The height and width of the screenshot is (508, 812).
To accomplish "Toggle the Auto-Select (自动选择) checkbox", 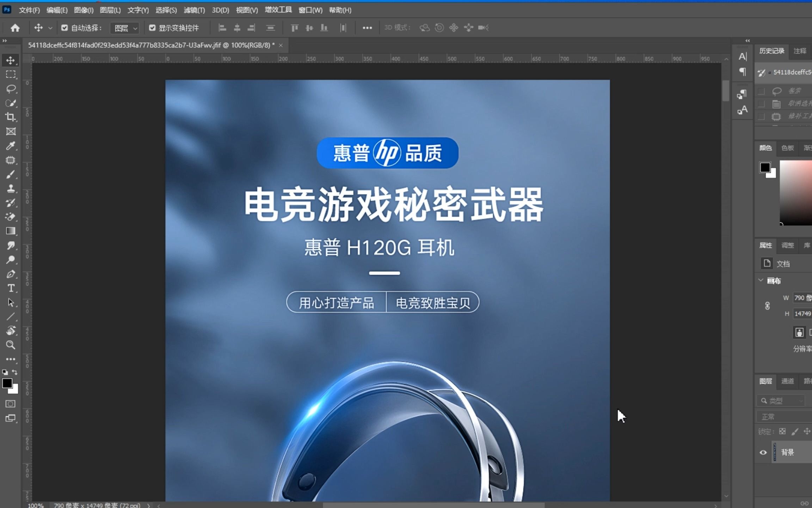I will [x=64, y=28].
